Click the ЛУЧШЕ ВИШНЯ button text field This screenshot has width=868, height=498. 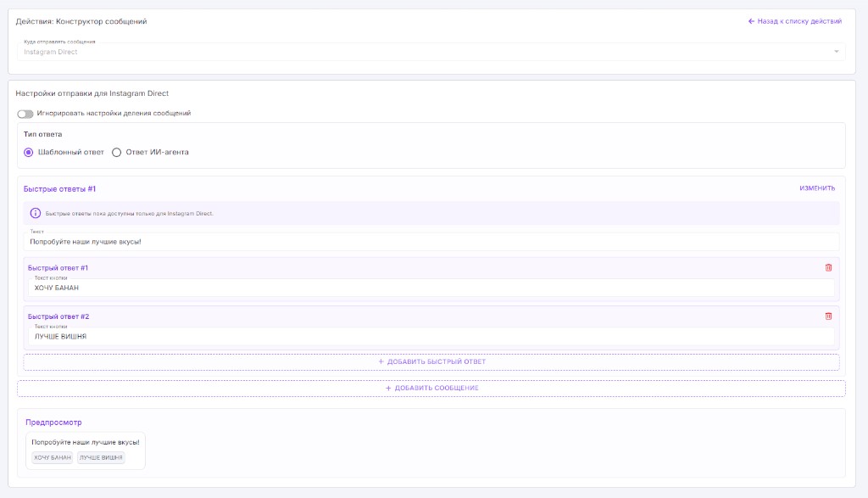click(x=431, y=336)
